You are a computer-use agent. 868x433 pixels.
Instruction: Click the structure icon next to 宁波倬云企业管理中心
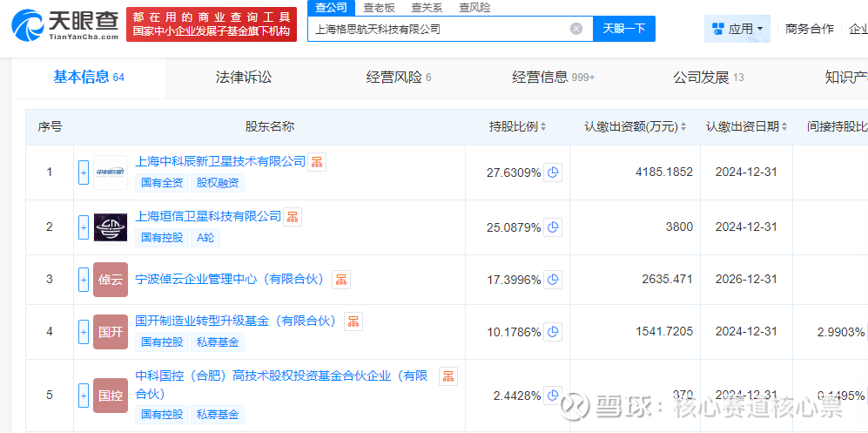coord(340,280)
